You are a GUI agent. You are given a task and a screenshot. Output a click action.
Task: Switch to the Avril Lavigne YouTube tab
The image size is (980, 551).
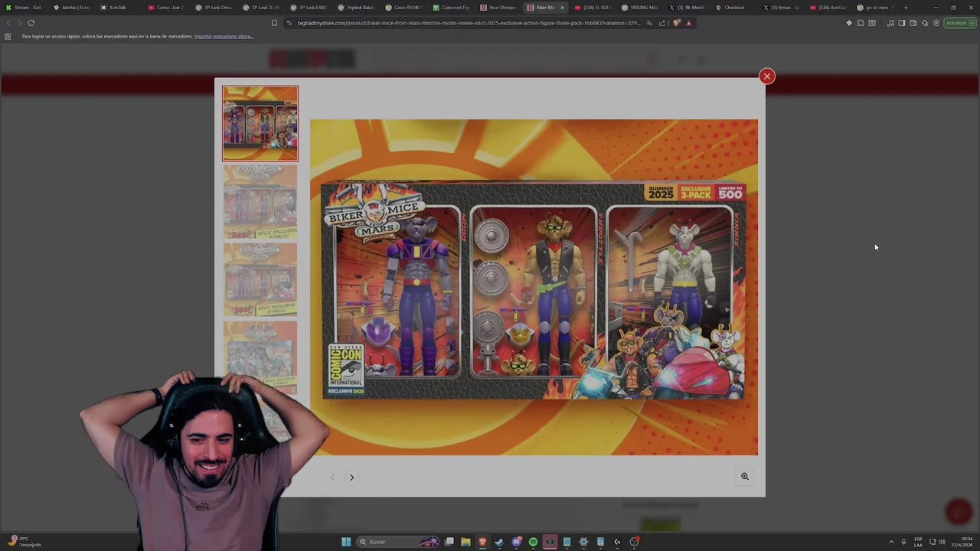[x=828, y=8]
